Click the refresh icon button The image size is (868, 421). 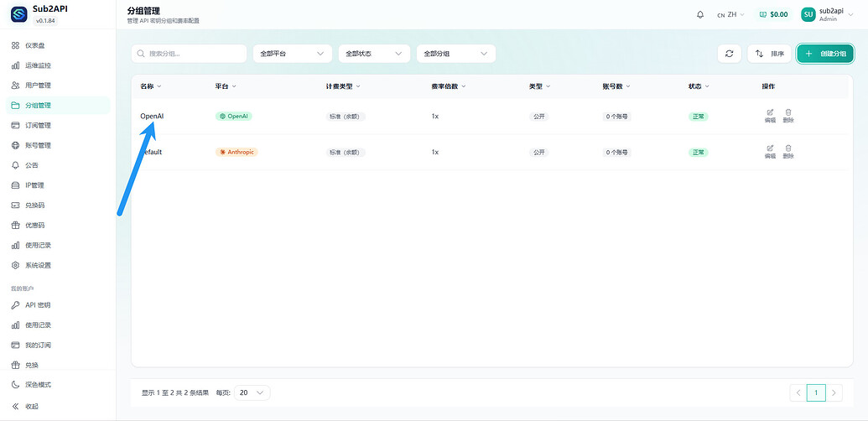730,54
